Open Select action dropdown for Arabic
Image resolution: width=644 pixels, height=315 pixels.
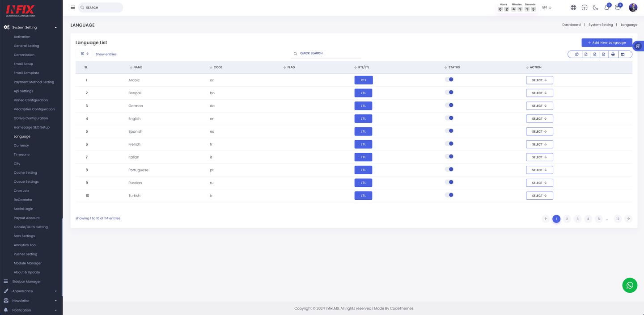539,80
